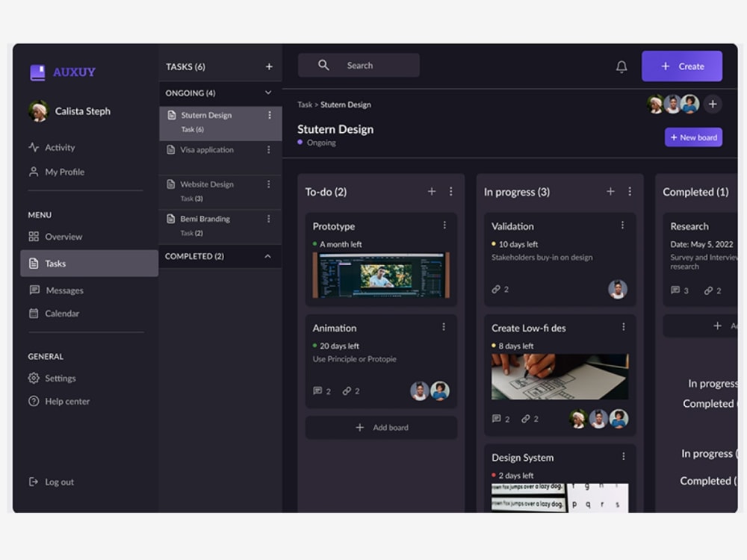Open In progress column options menu
Image resolution: width=747 pixels, height=560 pixels.
630,191
